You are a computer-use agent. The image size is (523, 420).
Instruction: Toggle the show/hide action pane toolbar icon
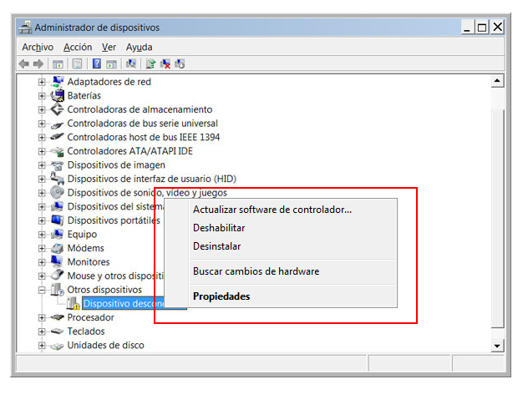[x=111, y=63]
